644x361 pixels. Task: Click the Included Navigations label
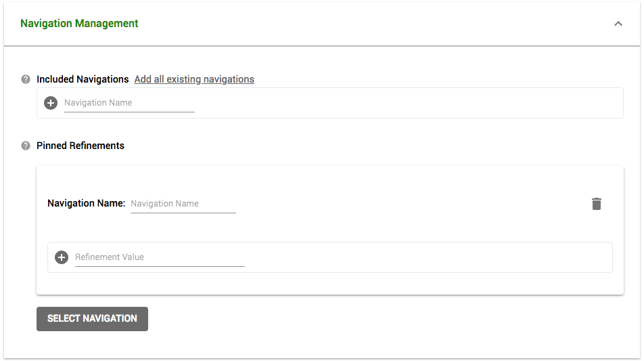click(x=83, y=79)
